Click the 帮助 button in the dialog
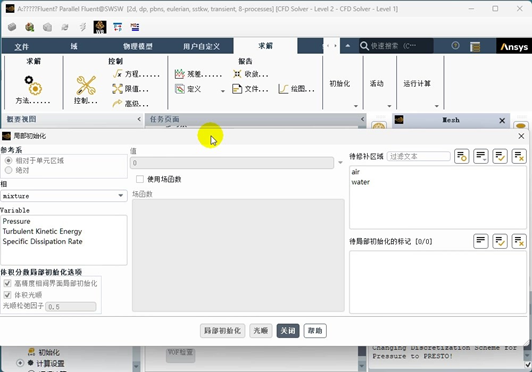This screenshot has width=532, height=372. 315,331
